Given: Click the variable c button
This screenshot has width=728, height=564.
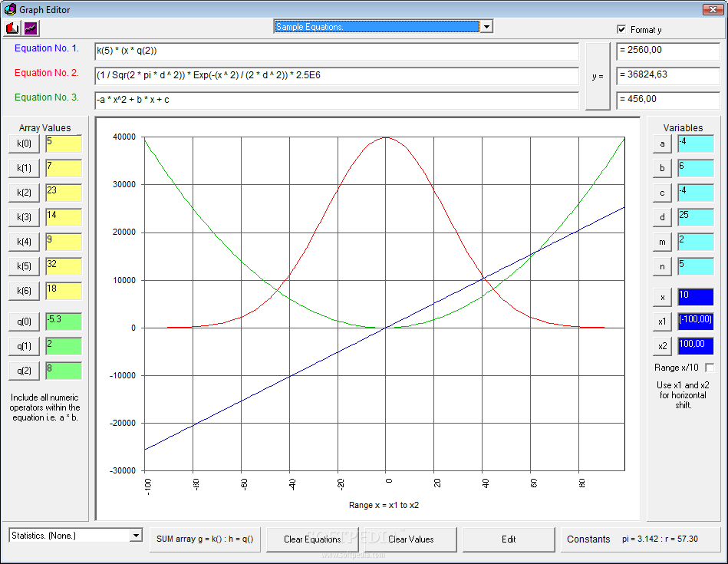Looking at the screenshot, I should pyautogui.click(x=663, y=193).
